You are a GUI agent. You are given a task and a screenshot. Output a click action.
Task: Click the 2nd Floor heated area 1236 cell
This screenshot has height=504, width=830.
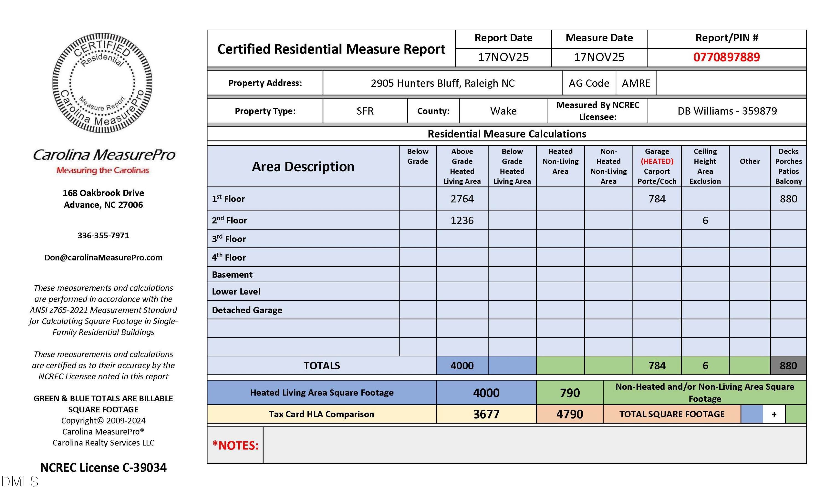pos(462,220)
